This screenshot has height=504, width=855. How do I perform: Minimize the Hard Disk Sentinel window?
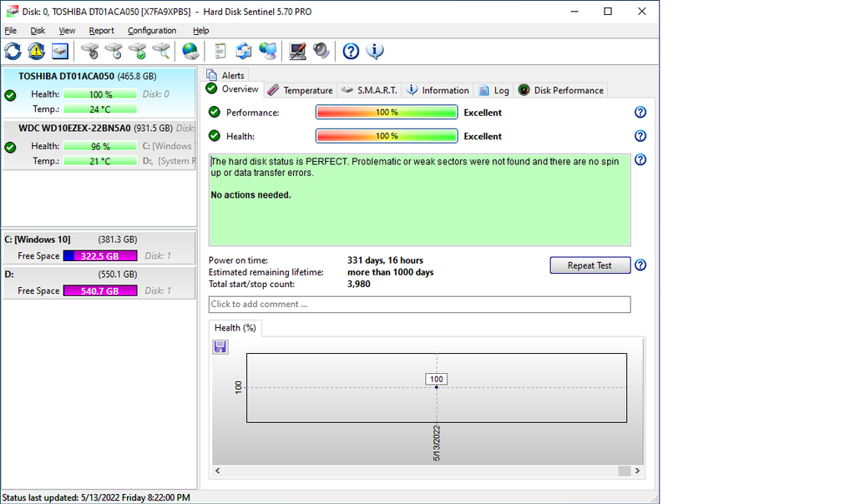[x=574, y=12]
